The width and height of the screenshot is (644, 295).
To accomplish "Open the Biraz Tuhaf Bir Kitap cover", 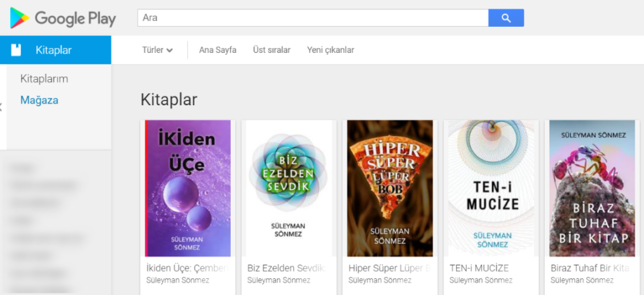I will (592, 188).
